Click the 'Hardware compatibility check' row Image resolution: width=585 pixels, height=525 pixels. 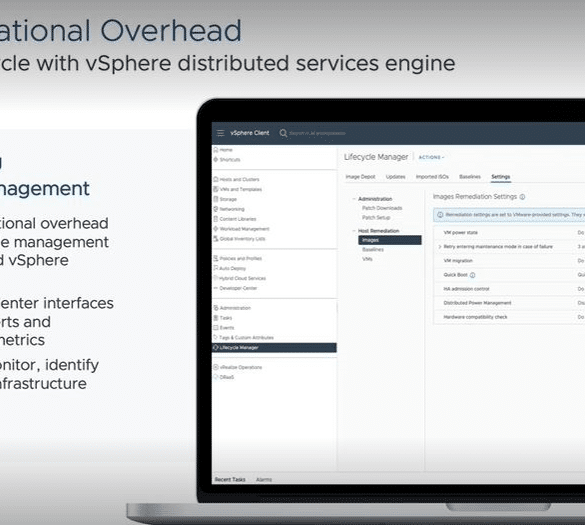point(509,317)
